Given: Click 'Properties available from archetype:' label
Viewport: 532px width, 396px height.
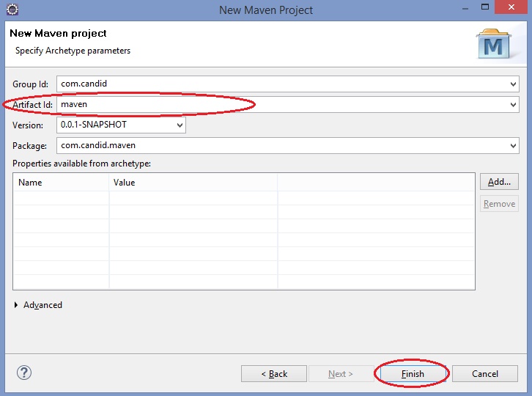Looking at the screenshot, I should click(x=82, y=164).
